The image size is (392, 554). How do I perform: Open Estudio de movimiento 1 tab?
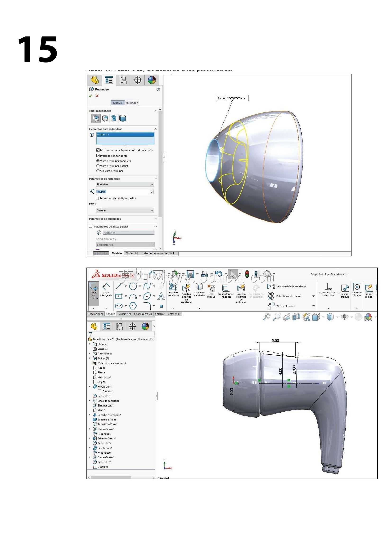(158, 253)
